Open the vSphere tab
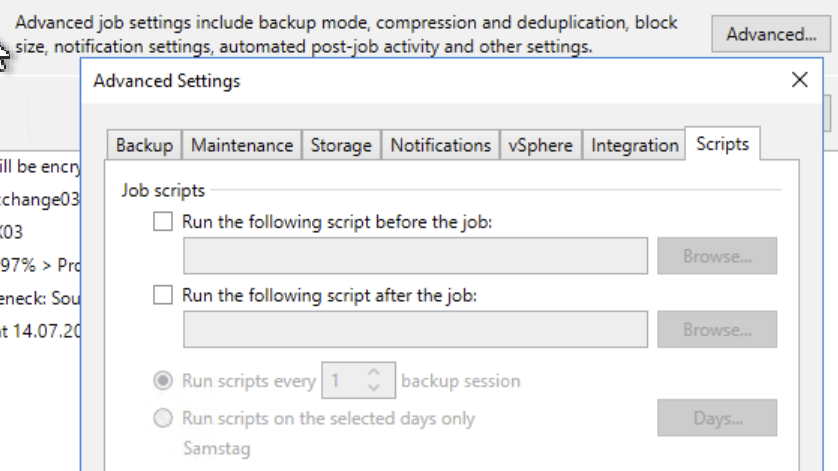 540,145
